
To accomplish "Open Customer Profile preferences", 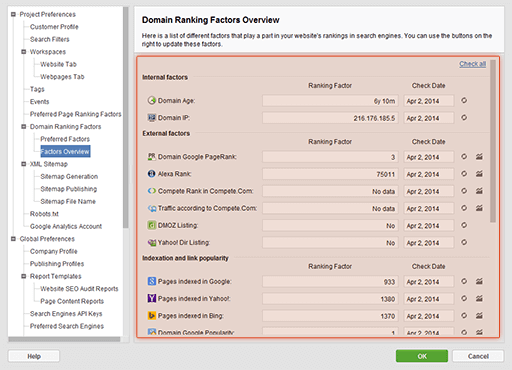I will tap(54, 27).
